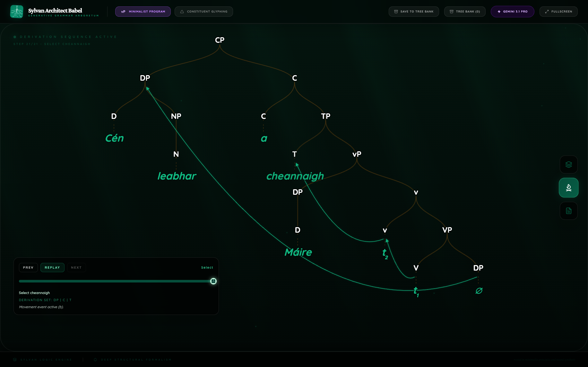Screen dimensions: 588x367
Task: Open the document notes side button
Action: click(568, 211)
